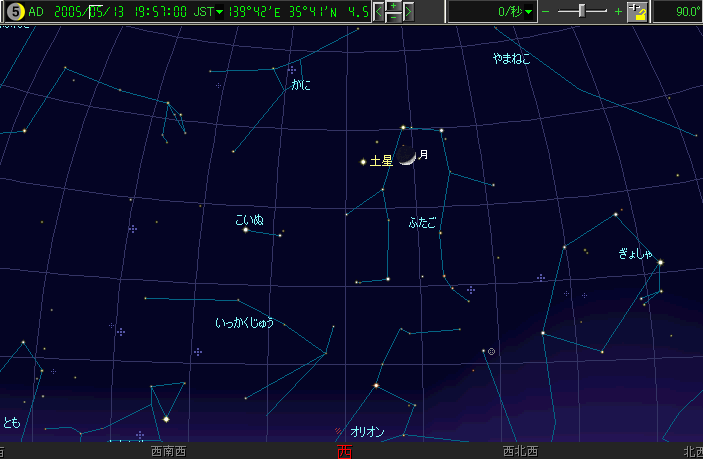Click the slider plus sign
This screenshot has height=459, width=703.
point(618,12)
